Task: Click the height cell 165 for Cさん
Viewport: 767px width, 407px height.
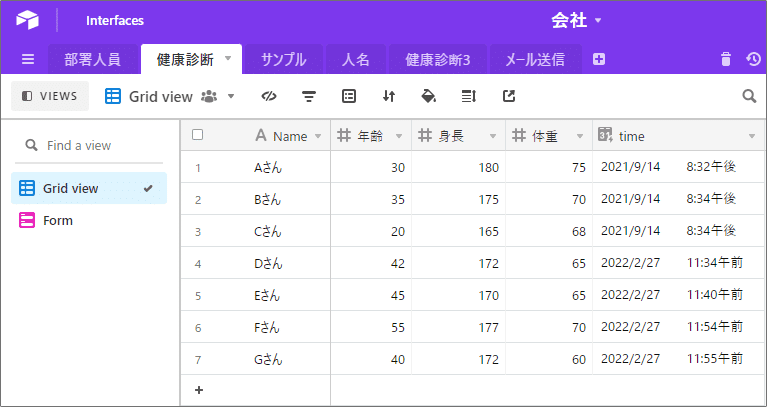Action: click(458, 231)
